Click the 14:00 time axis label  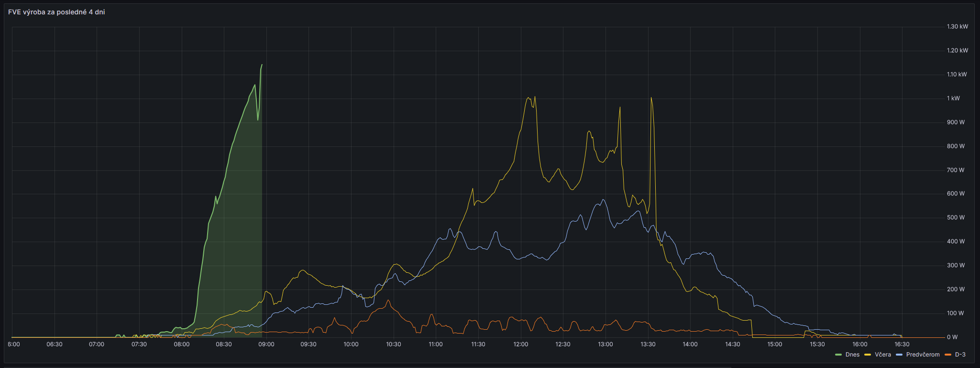(x=690, y=345)
